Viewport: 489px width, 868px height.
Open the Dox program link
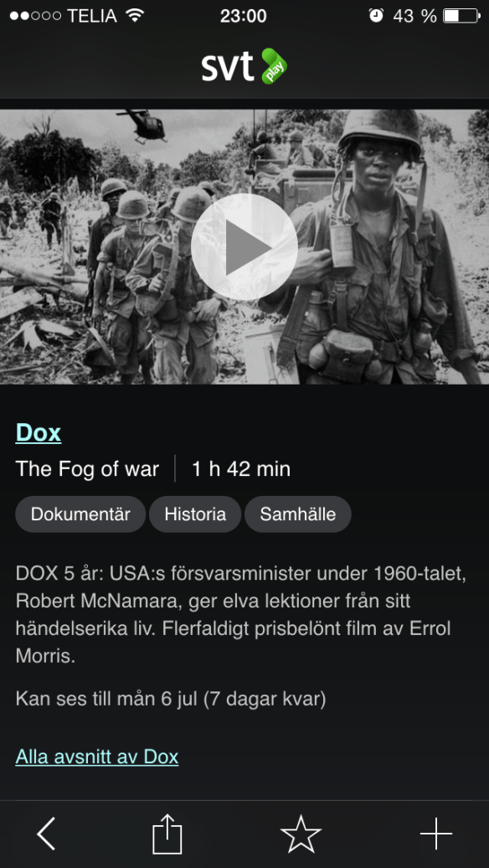tap(39, 432)
